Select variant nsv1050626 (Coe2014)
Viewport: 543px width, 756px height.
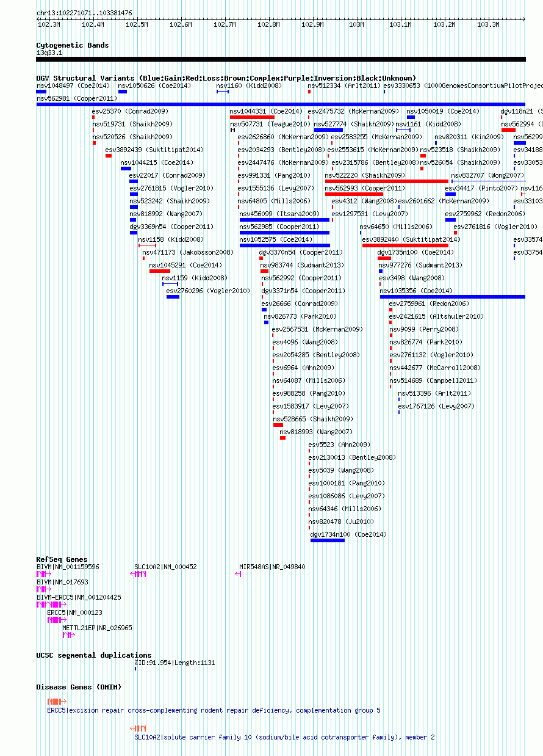pos(123,92)
